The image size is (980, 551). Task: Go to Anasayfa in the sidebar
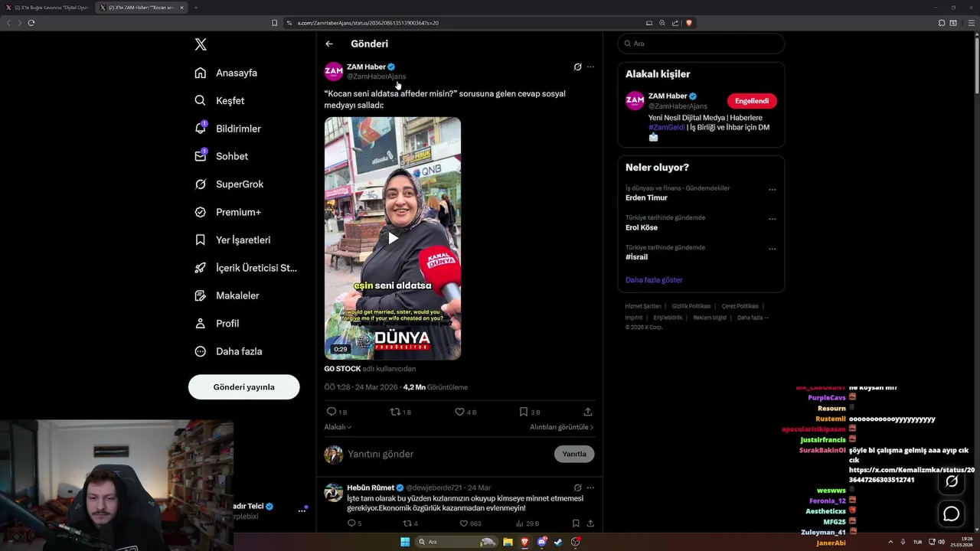point(226,73)
